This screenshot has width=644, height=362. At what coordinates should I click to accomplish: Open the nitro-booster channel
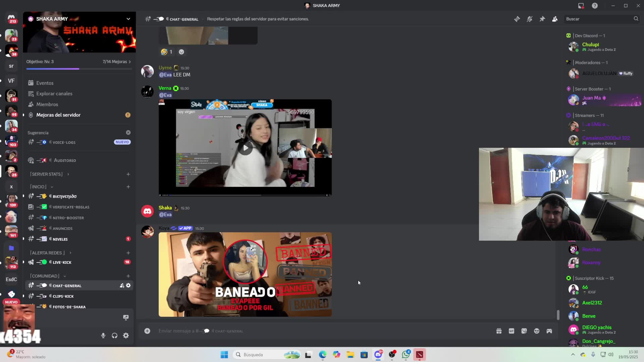click(x=79, y=218)
